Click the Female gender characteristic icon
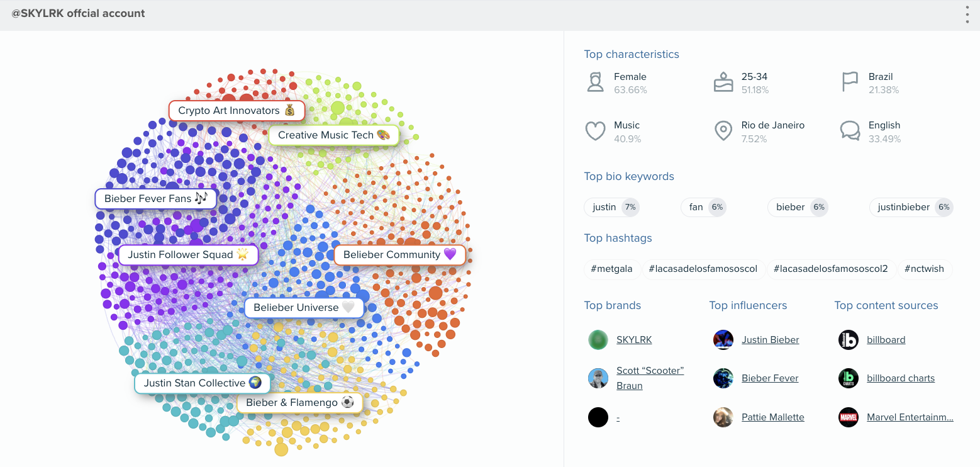The width and height of the screenshot is (980, 467). (x=595, y=82)
